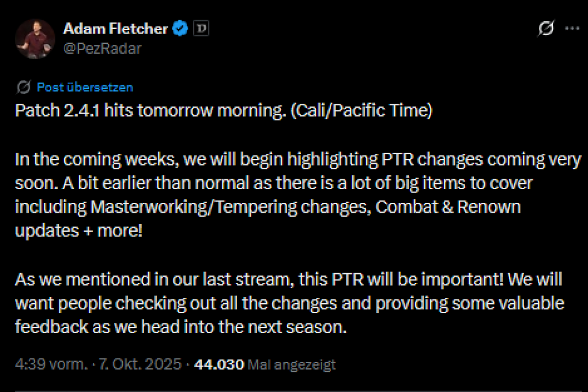Click the blue verified checkmark badge

180,28
